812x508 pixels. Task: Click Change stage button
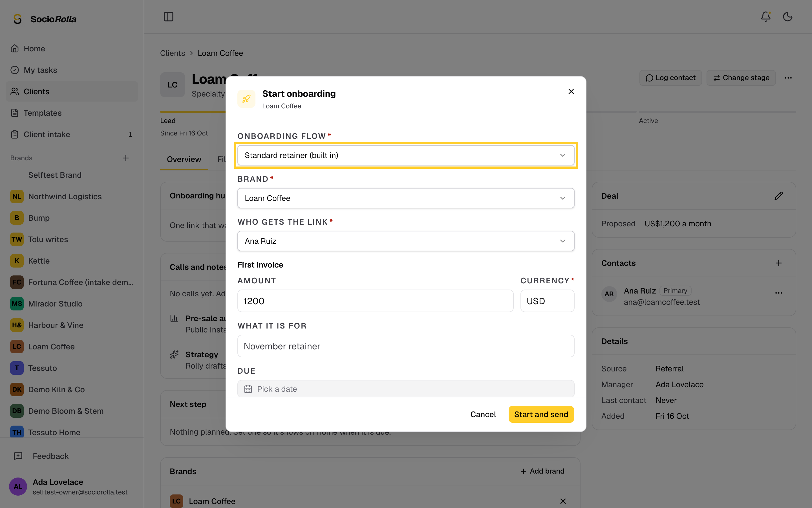(741, 78)
